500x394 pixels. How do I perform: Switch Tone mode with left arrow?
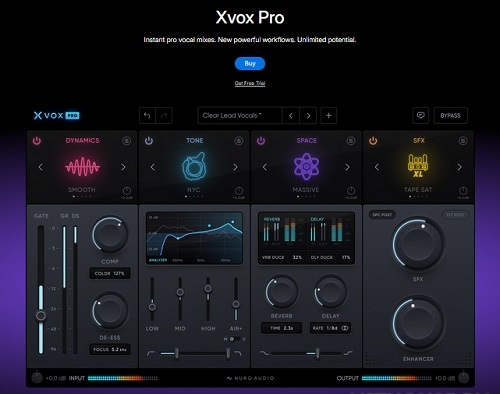(153, 167)
